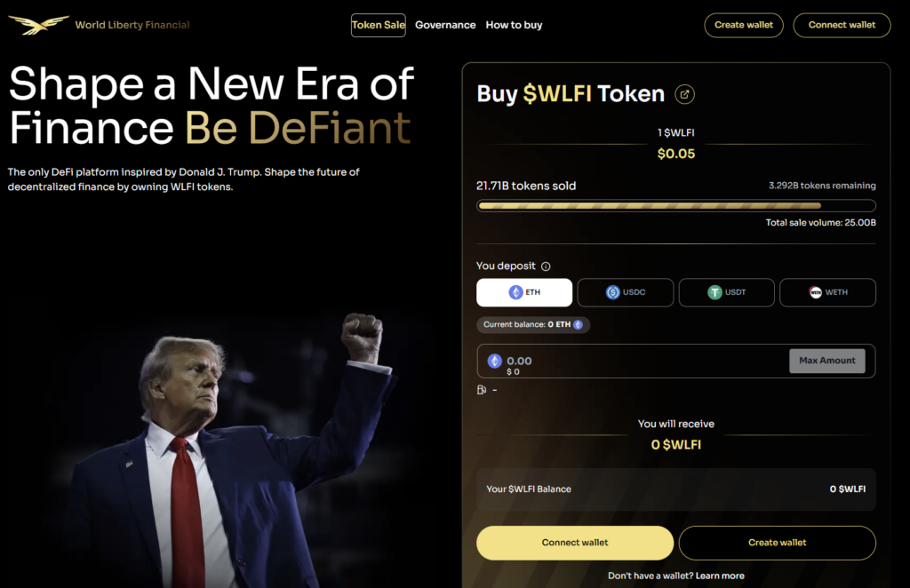Choose the USDC deposit option
Viewport: 910px width, 588px height.
626,292
